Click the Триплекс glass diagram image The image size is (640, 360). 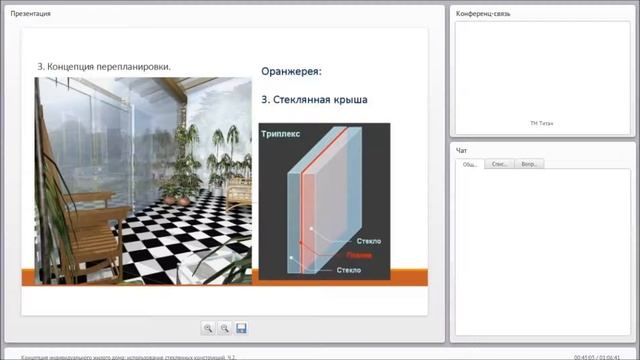(324, 202)
